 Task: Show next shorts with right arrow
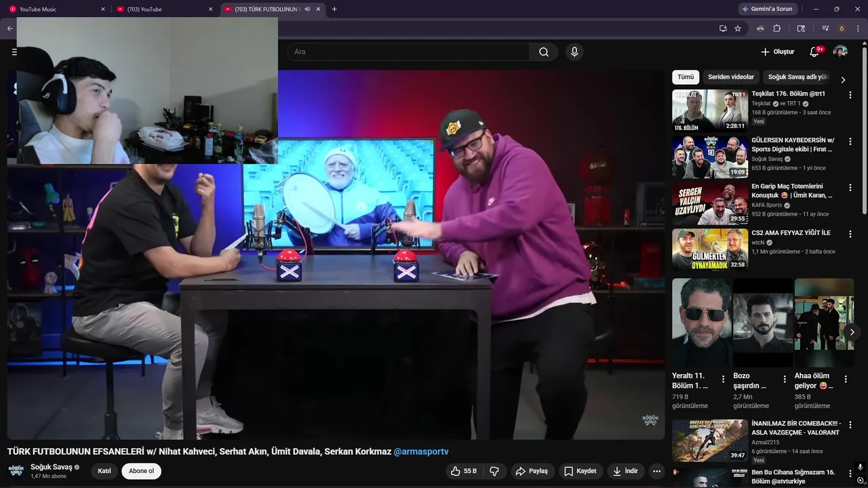[852, 332]
